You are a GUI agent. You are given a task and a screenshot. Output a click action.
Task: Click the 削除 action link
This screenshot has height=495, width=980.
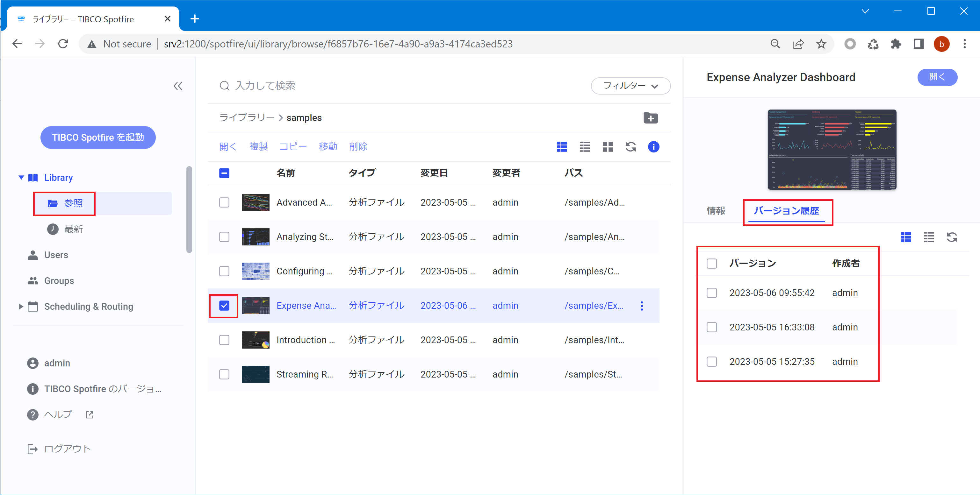coord(358,147)
